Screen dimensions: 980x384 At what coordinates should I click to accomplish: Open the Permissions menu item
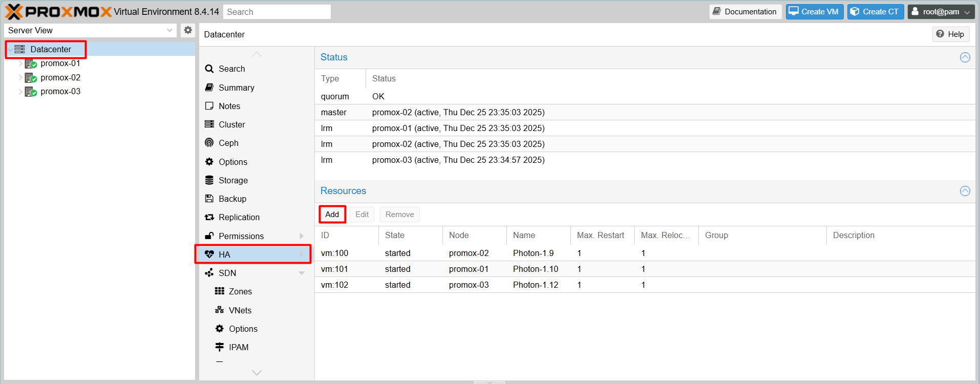click(x=241, y=236)
